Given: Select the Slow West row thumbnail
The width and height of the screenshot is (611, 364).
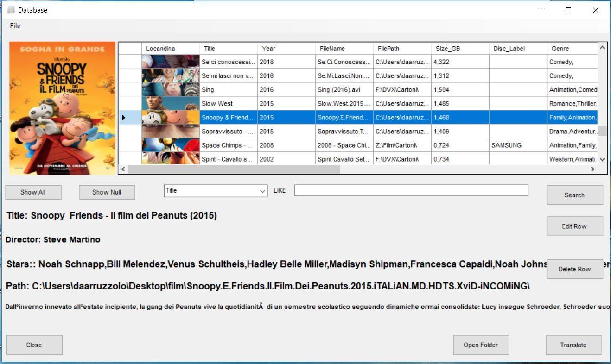Looking at the screenshot, I should pos(171,104).
